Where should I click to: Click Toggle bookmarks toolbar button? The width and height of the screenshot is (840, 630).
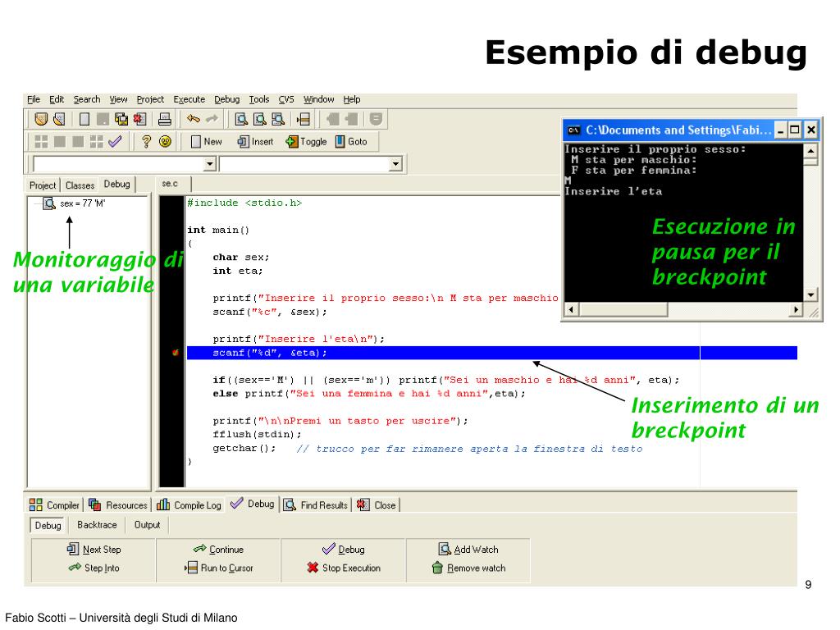307,141
